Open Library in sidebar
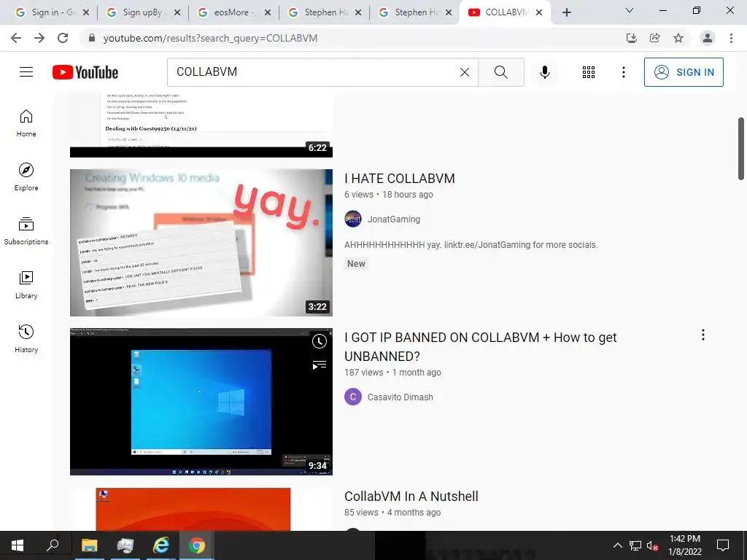 (26, 285)
